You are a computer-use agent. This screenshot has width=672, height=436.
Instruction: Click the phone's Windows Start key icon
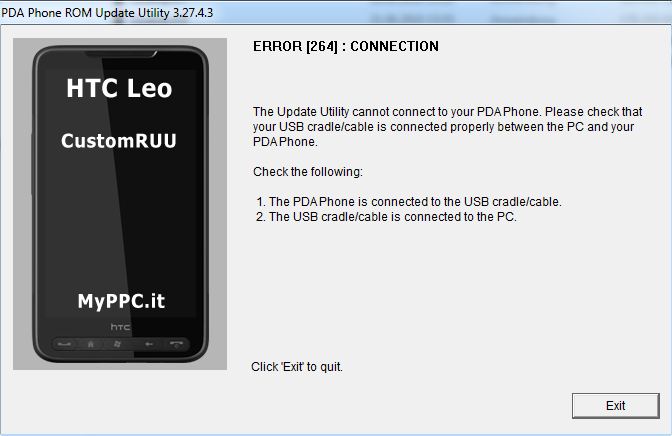[117, 344]
